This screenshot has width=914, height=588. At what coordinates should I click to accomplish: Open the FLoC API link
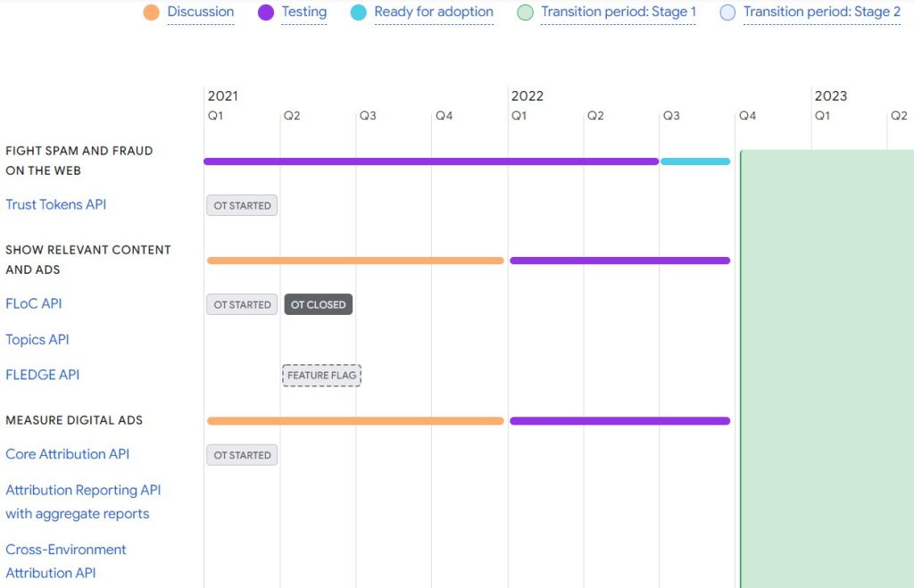click(x=34, y=303)
